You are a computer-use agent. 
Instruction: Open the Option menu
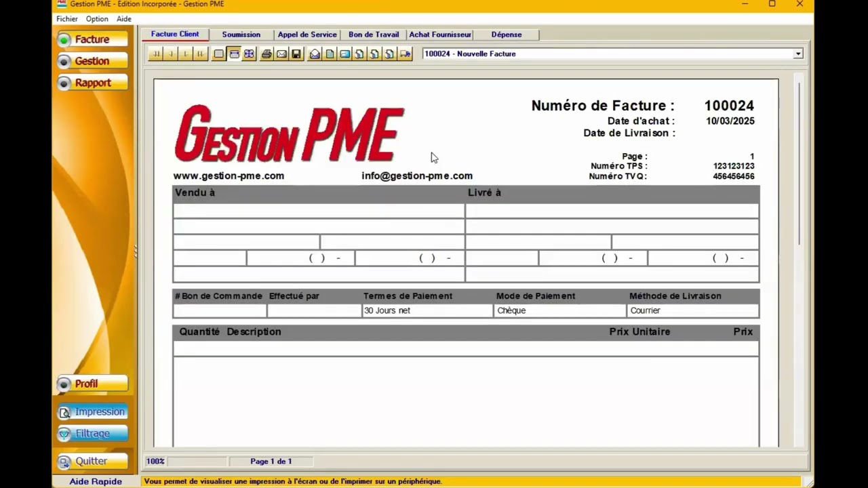click(x=97, y=19)
